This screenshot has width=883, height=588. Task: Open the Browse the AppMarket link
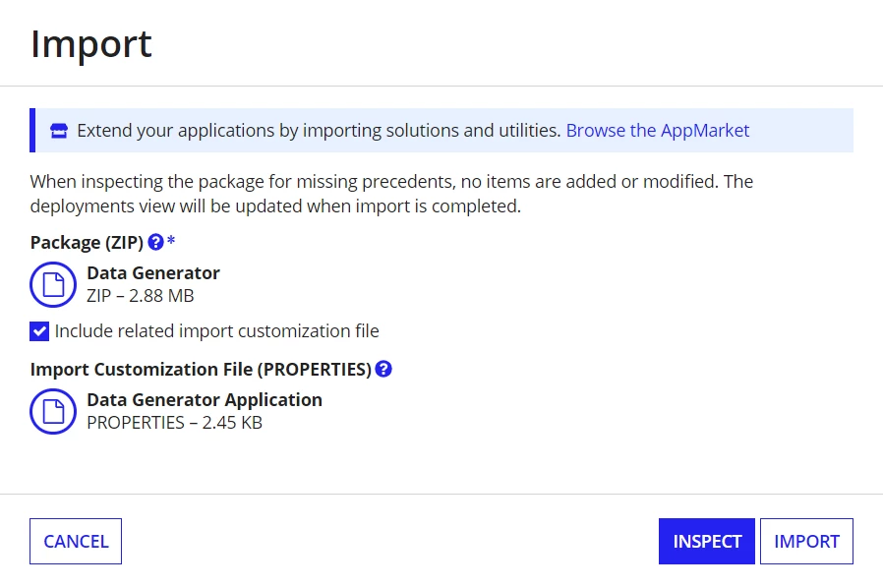click(x=657, y=131)
